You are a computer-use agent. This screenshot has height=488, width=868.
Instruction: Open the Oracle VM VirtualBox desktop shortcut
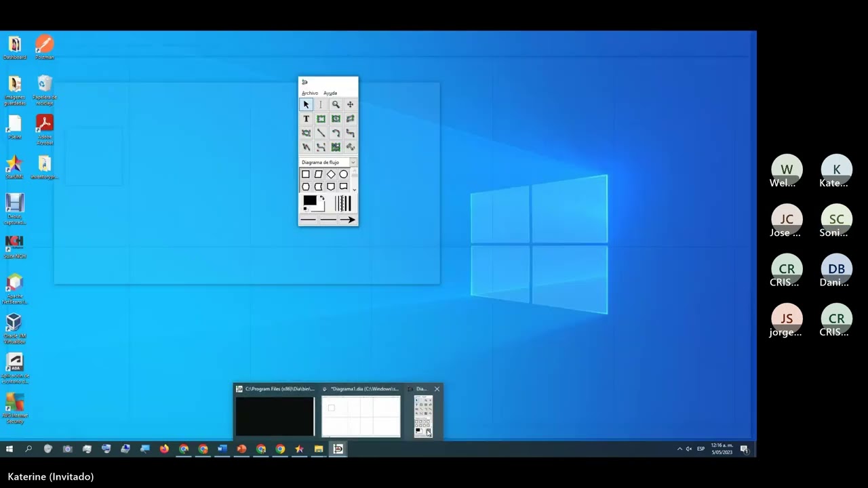(14, 329)
